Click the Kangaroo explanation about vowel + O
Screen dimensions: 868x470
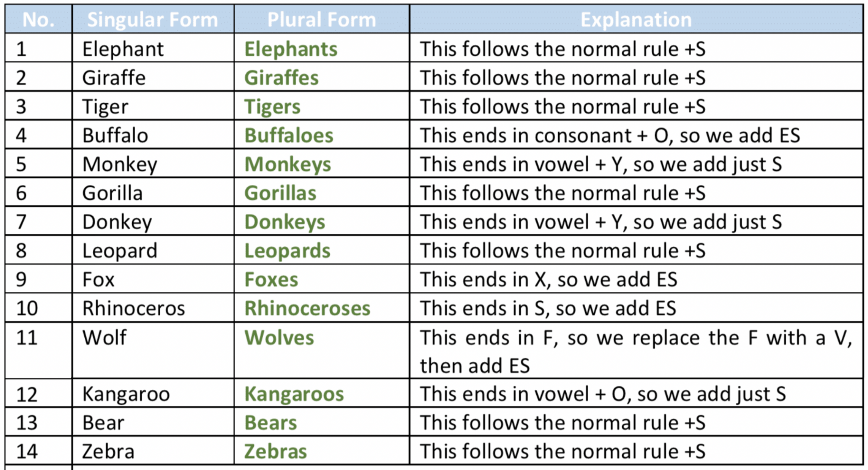click(x=603, y=394)
